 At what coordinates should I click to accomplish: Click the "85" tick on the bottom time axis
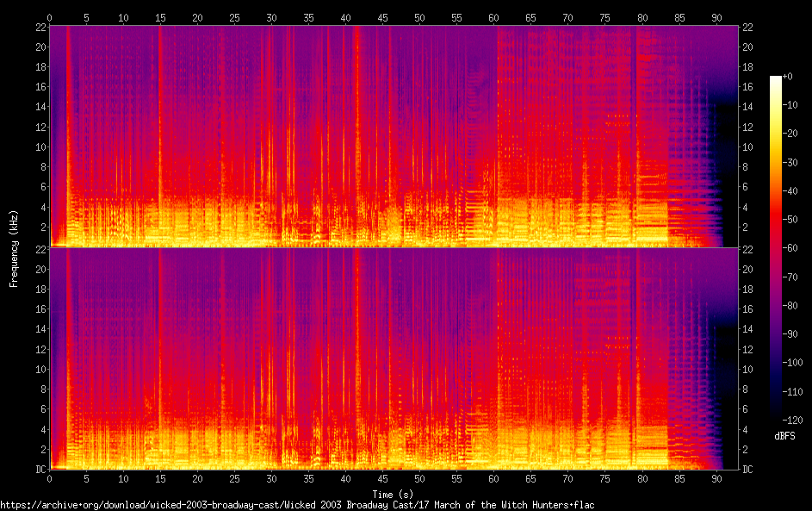click(x=679, y=479)
